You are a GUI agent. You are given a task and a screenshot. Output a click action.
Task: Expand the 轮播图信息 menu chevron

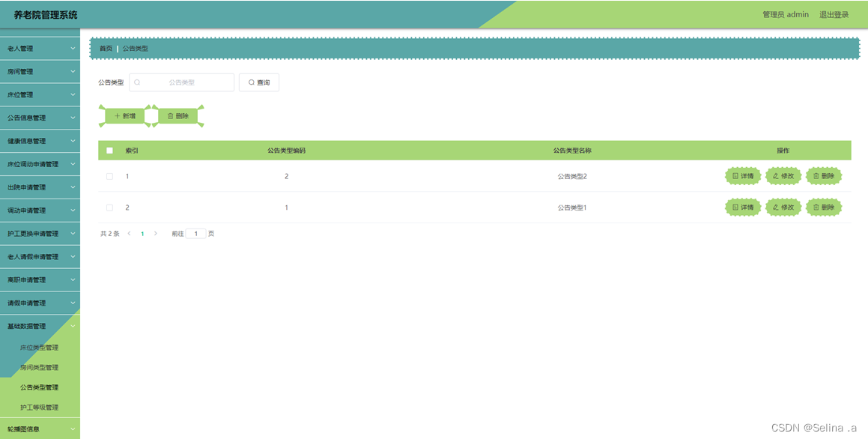coord(73,429)
